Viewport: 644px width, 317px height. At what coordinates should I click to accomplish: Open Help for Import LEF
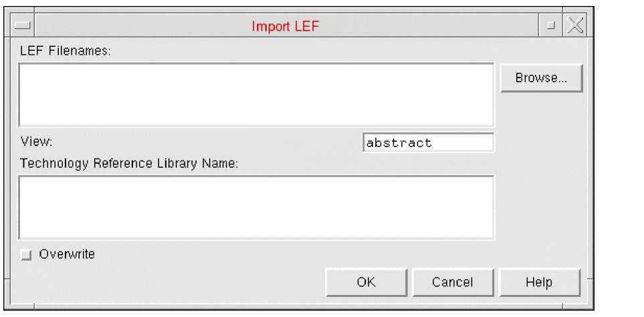[539, 282]
